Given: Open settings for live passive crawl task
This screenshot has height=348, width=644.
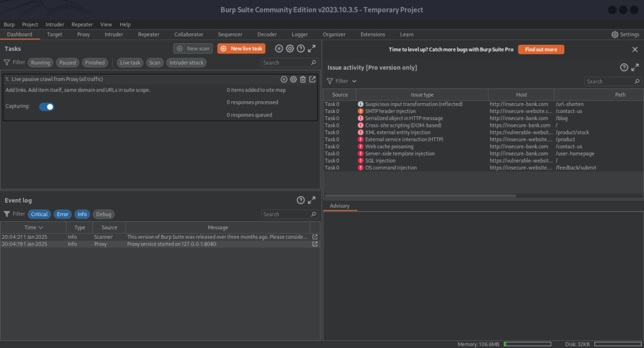Looking at the screenshot, I should pyautogui.click(x=293, y=79).
